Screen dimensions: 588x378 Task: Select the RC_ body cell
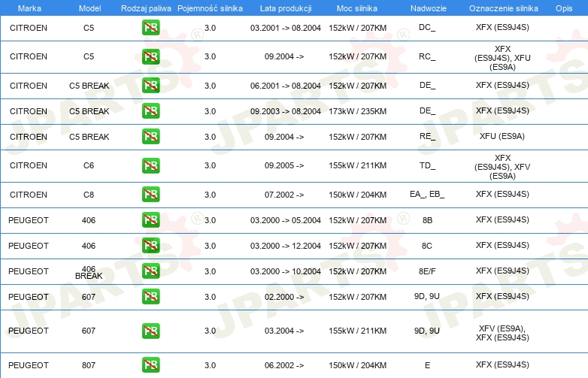427,56
